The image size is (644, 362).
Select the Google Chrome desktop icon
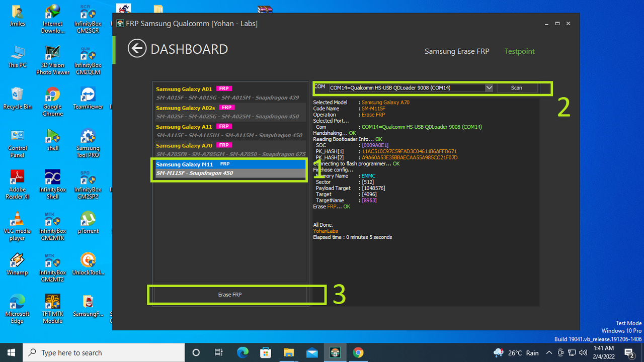[52, 102]
